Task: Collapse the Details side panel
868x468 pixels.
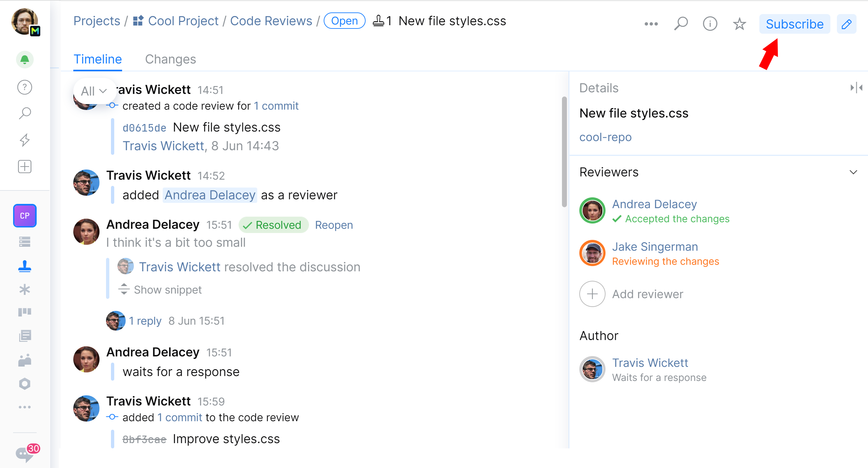Action: [856, 88]
